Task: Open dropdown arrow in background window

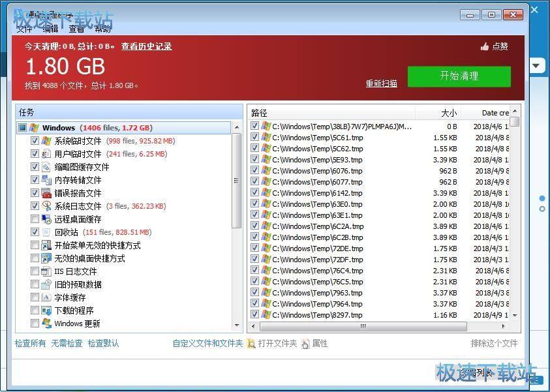Action: point(536,66)
